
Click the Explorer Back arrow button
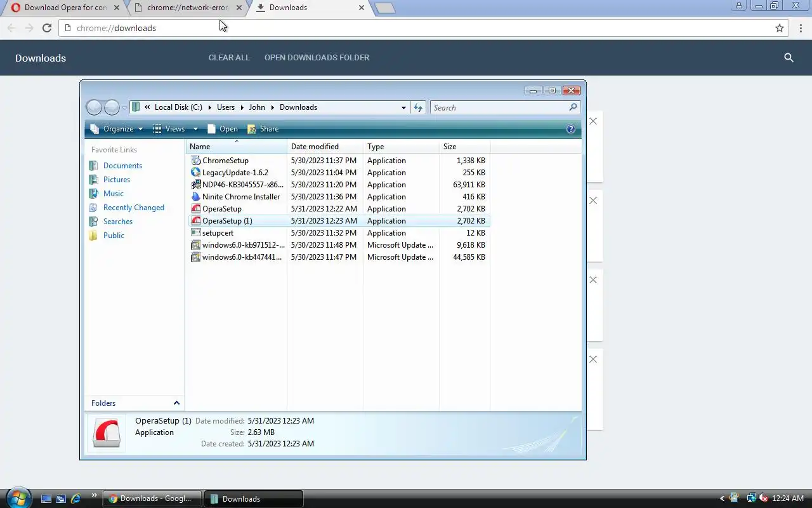pos(94,107)
